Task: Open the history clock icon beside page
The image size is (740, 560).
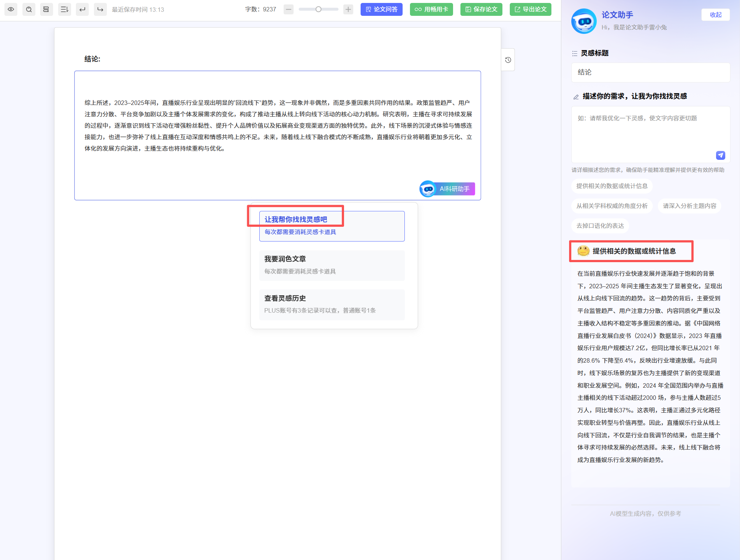Action: [508, 60]
